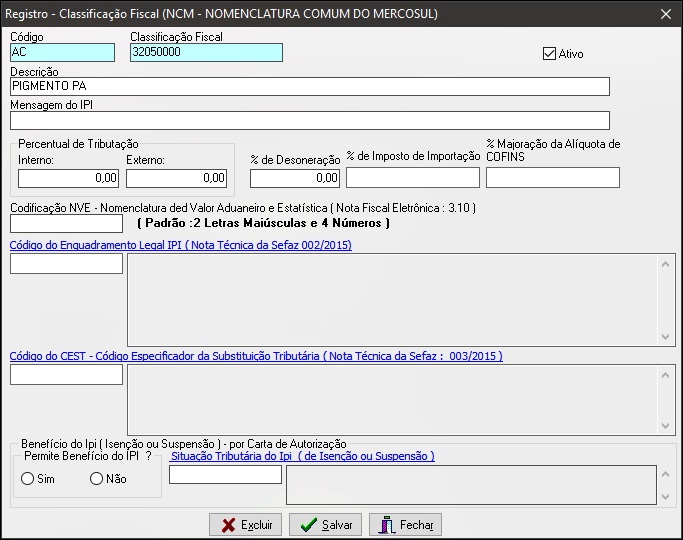This screenshot has height=540, width=683.
Task: Focus the % Majoração da Alíquota de COFINS field
Action: 553,178
